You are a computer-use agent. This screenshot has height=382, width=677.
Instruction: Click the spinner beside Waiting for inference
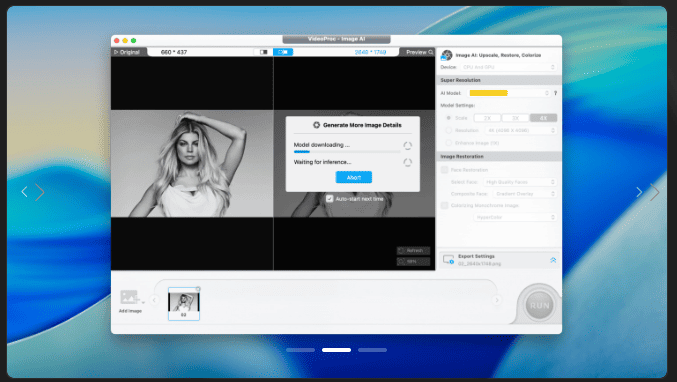tap(407, 163)
